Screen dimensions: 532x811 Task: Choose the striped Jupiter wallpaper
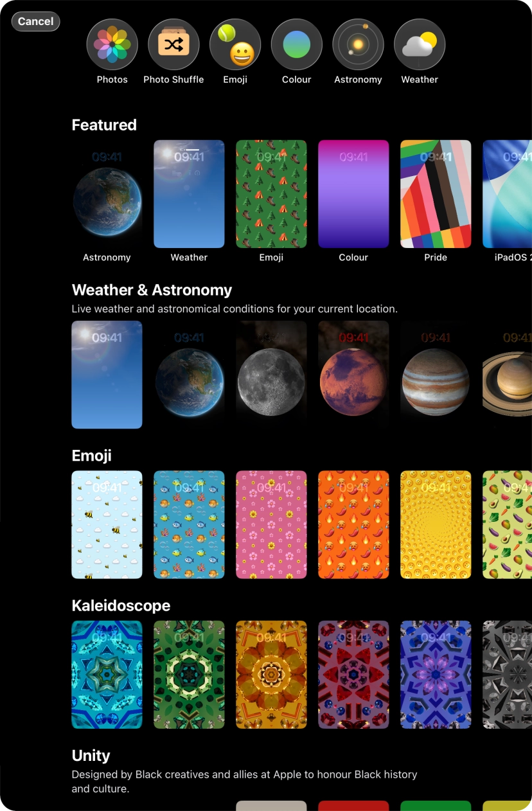[436, 375]
